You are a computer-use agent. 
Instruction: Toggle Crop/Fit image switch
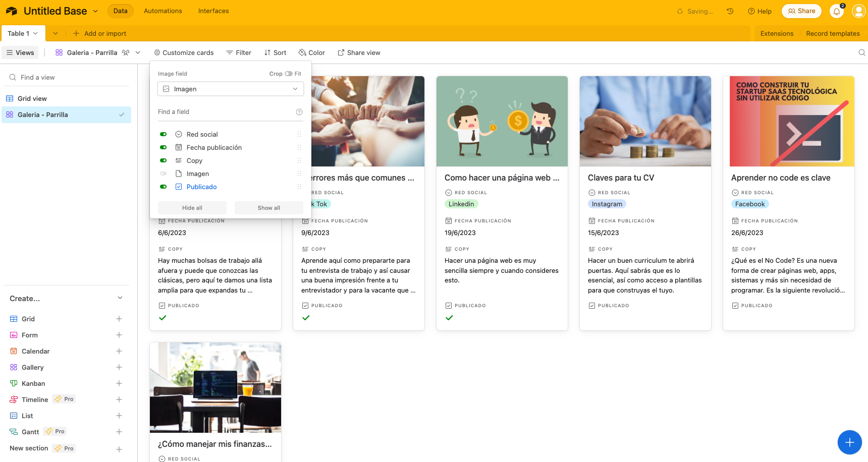pyautogui.click(x=289, y=74)
